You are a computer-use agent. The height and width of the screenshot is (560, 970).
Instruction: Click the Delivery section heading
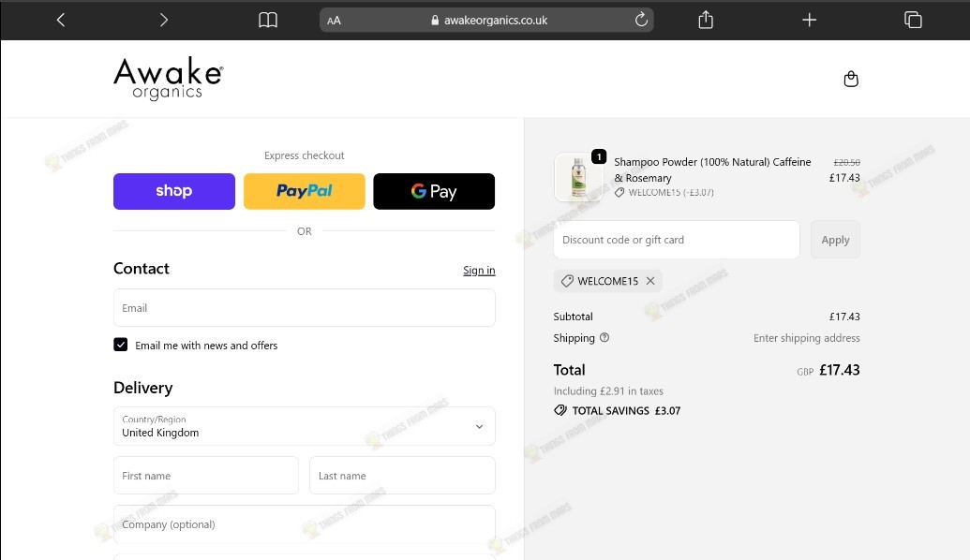click(x=142, y=389)
